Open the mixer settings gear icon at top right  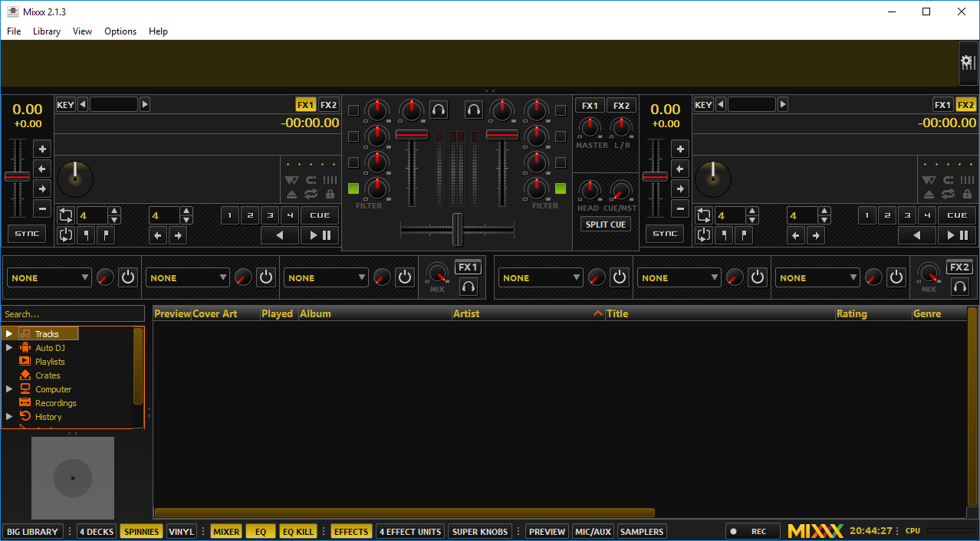coord(968,63)
